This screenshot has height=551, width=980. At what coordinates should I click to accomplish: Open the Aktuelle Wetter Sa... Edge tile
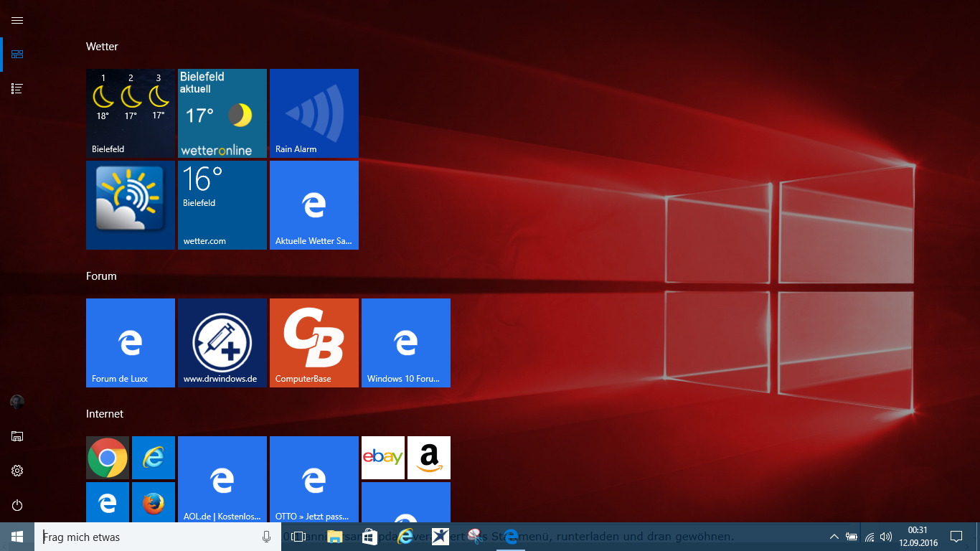click(x=314, y=205)
